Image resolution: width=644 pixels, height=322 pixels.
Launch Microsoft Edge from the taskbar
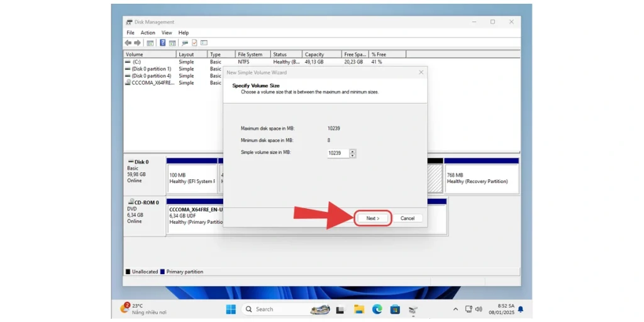coord(377,309)
